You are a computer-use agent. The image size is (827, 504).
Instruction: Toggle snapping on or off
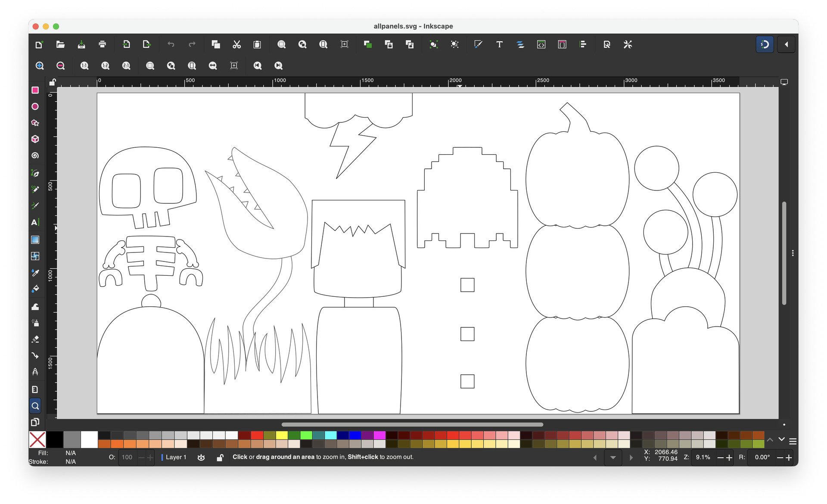click(x=765, y=44)
